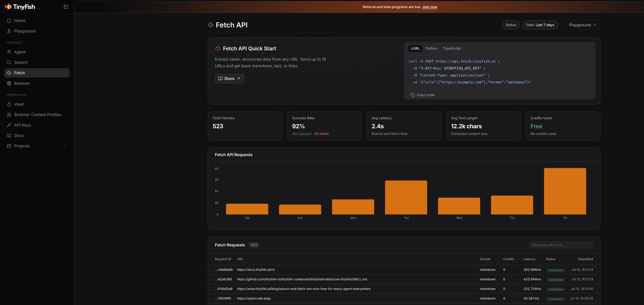Image resolution: width=644 pixels, height=305 pixels.
Task: Click the Latency column header
Action: point(529,259)
